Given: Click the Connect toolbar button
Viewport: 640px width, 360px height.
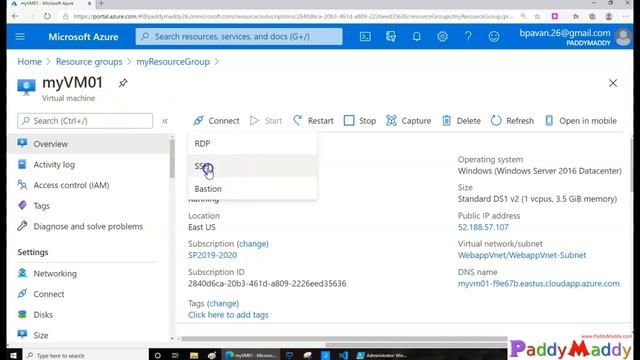Looking at the screenshot, I should coord(216,121).
